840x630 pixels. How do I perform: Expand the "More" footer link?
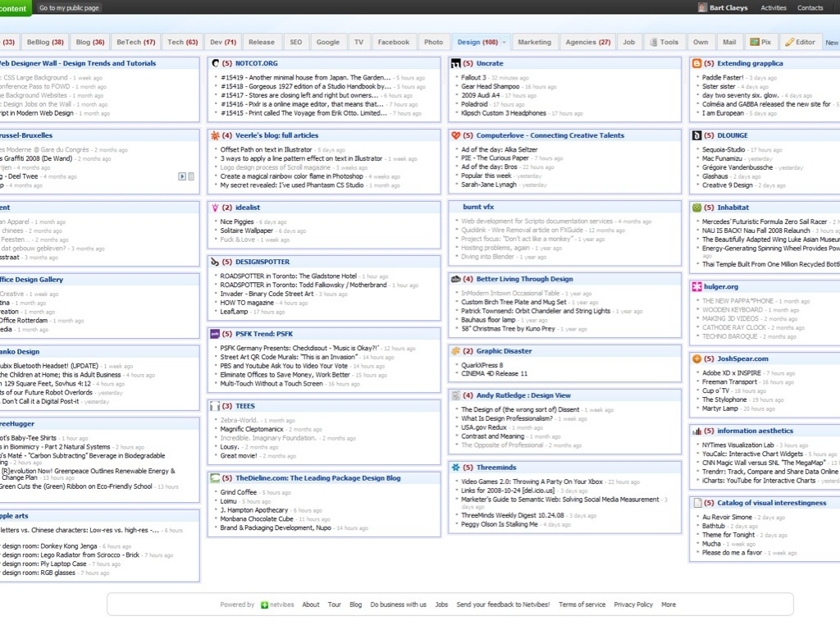[x=669, y=605]
